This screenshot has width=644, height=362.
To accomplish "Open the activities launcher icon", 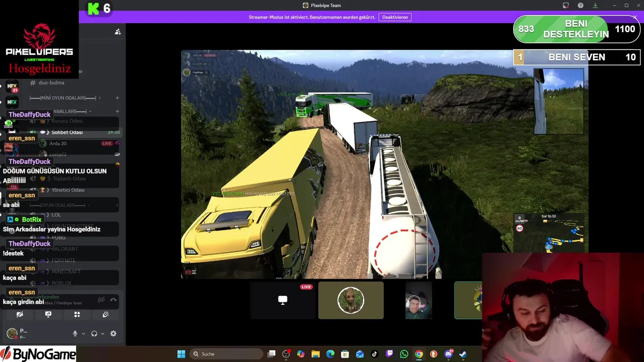I will (x=77, y=314).
